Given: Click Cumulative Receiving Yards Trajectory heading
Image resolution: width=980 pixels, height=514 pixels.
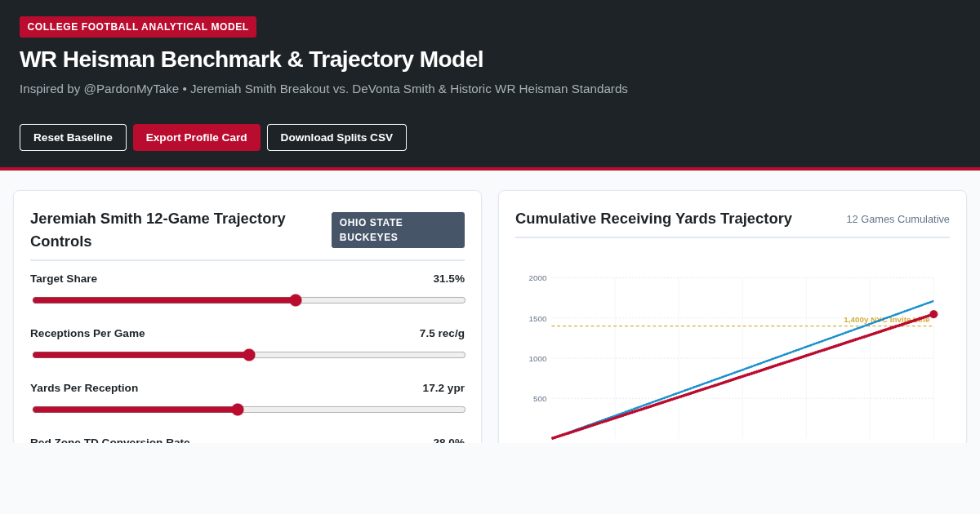Looking at the screenshot, I should (x=653, y=219).
